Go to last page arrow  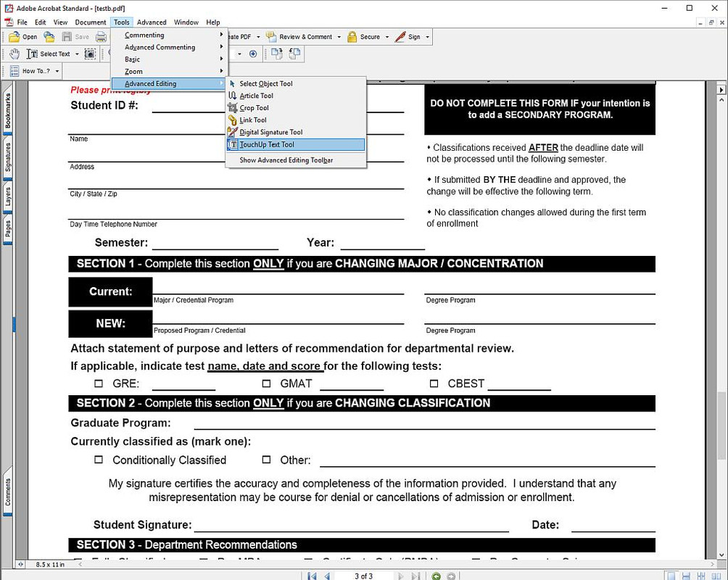pyautogui.click(x=415, y=576)
